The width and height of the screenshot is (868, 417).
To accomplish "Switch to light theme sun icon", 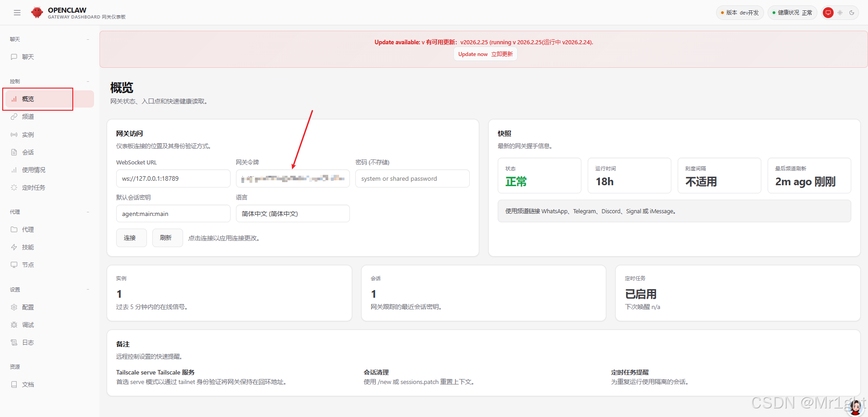I will point(840,13).
